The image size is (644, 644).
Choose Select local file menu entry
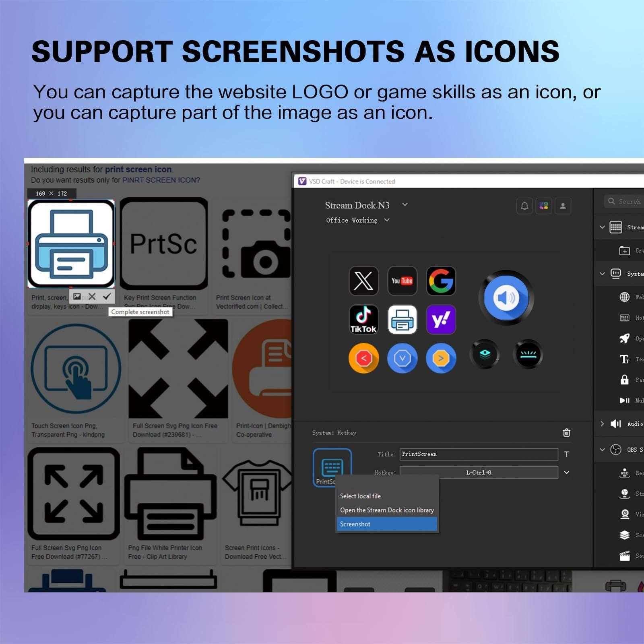(x=360, y=496)
